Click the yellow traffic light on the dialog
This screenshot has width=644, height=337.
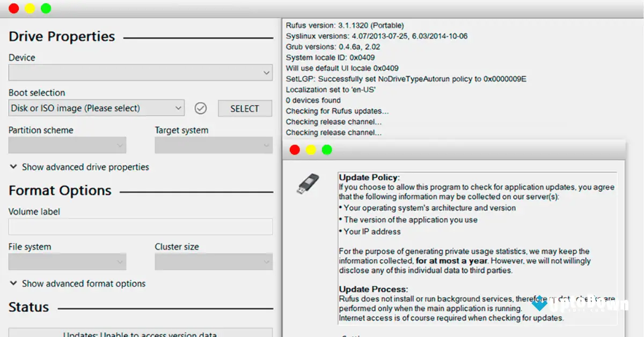point(311,150)
